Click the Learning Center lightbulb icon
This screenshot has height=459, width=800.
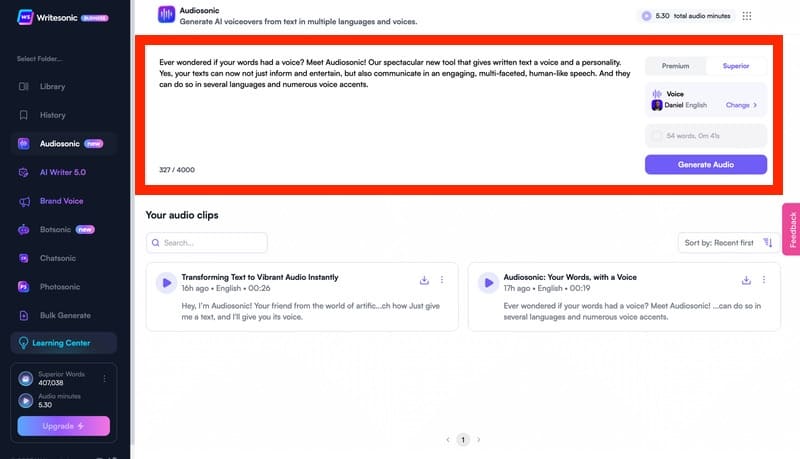click(x=23, y=343)
